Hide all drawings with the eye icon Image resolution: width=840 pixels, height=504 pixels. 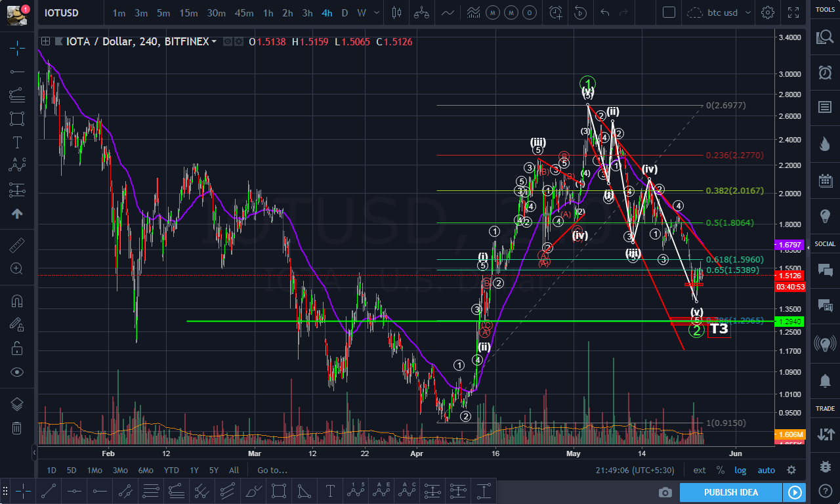pos(17,371)
